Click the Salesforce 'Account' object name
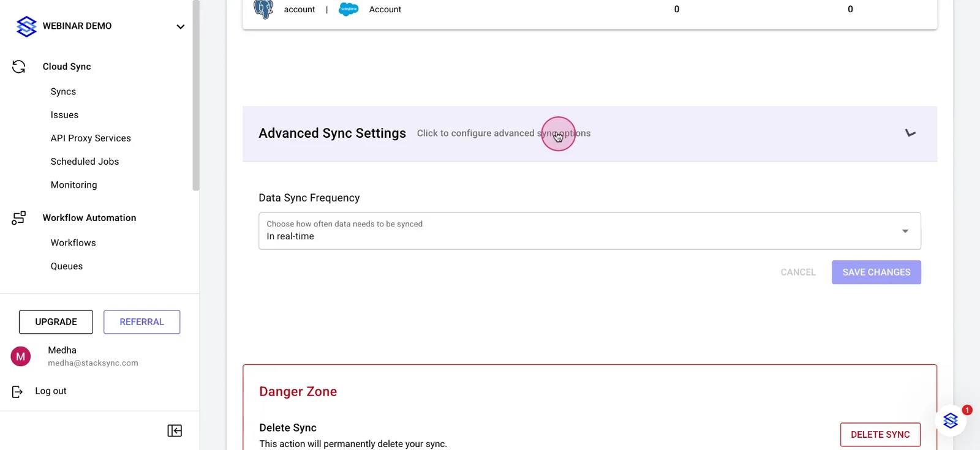 (385, 9)
